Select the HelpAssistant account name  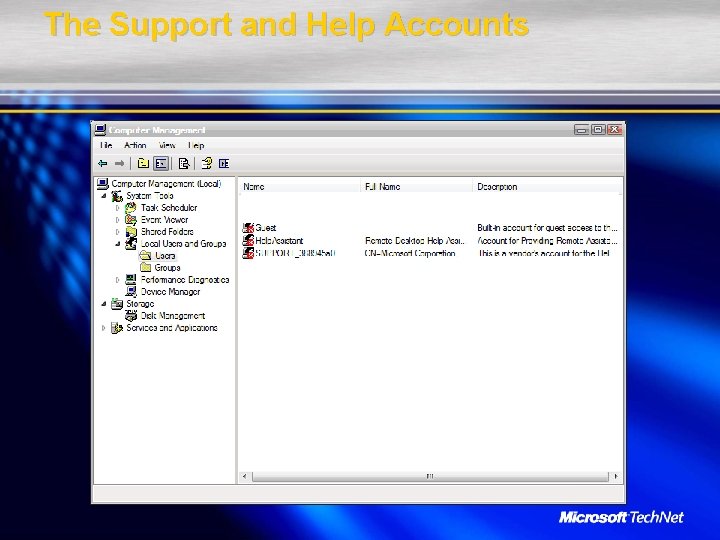click(x=279, y=240)
